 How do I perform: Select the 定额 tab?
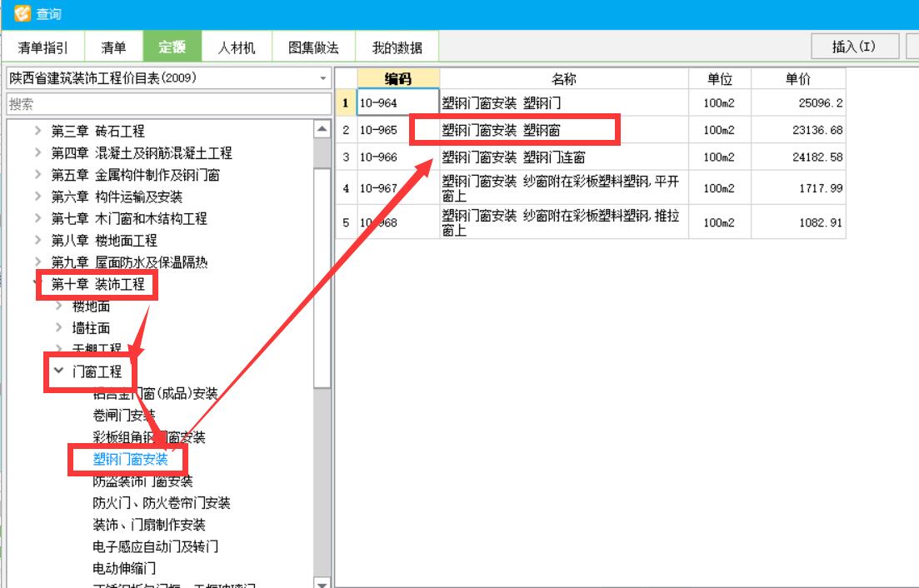(172, 47)
